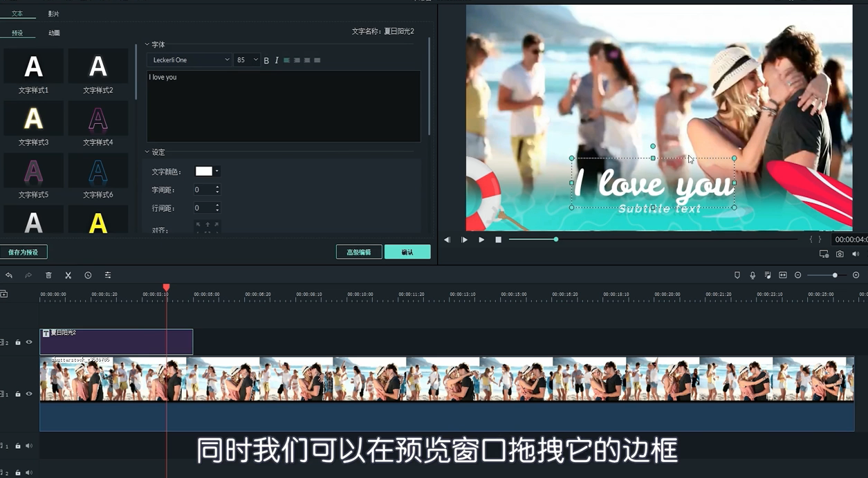Play the preview video
The width and height of the screenshot is (868, 478).
point(481,239)
